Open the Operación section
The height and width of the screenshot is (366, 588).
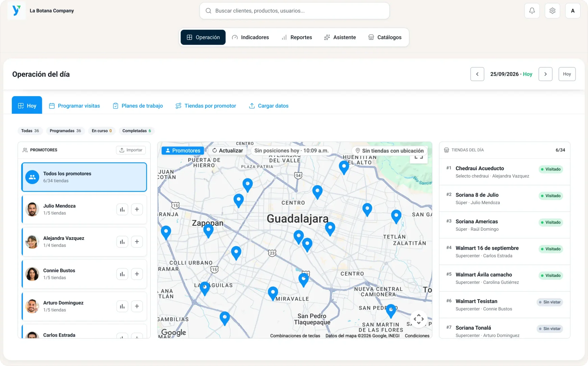pos(203,37)
